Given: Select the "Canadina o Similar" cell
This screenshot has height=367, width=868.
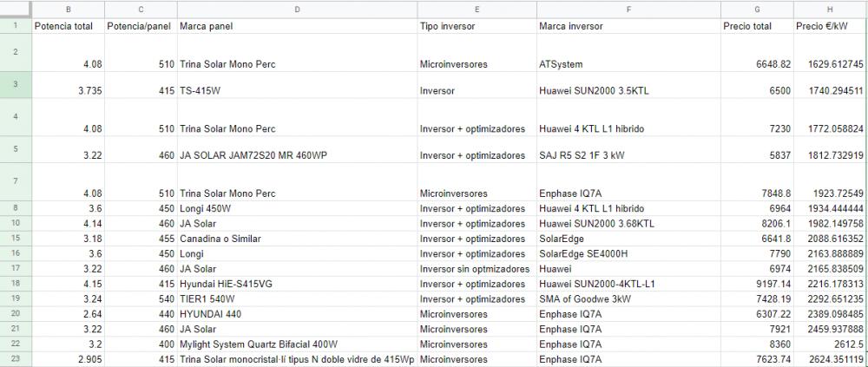Looking at the screenshot, I should 297,239.
